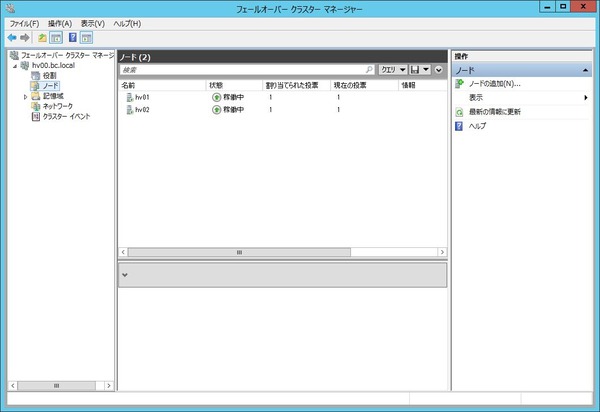The height and width of the screenshot is (412, 600).
Task: Open the save query dropdown arrow
Action: [x=426, y=70]
